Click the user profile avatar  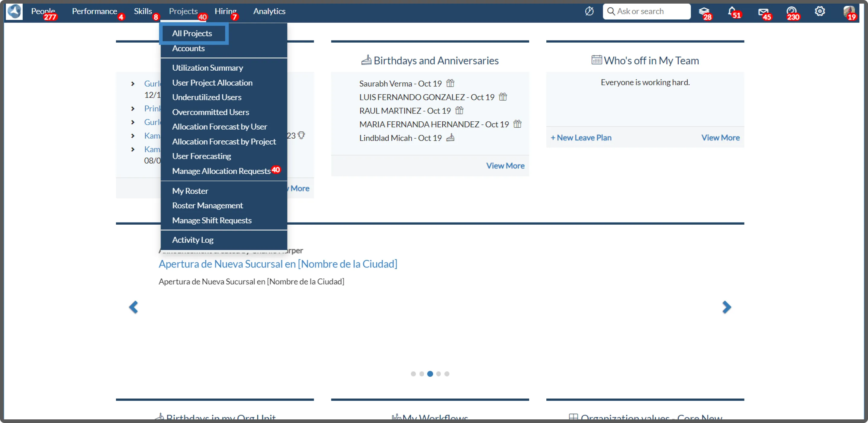848,11
